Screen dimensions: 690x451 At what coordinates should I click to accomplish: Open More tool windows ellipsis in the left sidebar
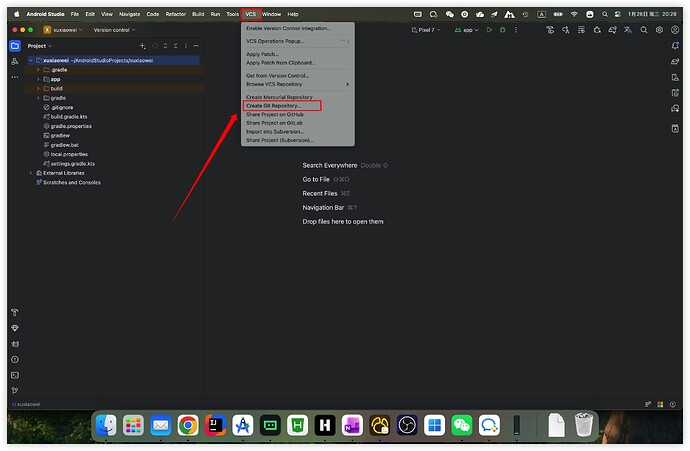tap(15, 78)
